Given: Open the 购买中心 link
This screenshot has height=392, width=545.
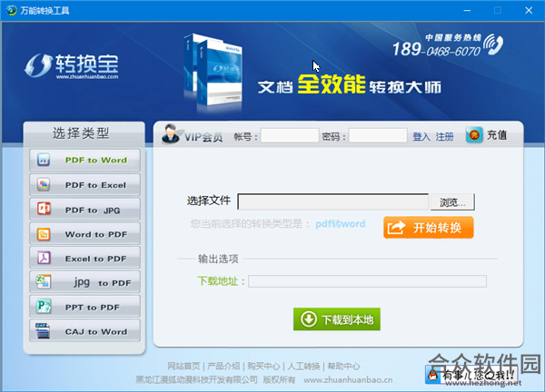Looking at the screenshot, I should 263,366.
